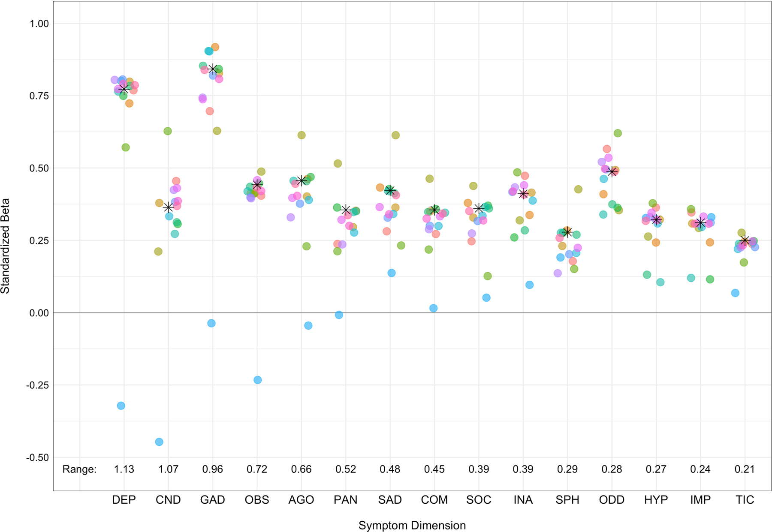Image resolution: width=772 pixels, height=532 pixels.
Task: Click the range value 0.52
Action: point(346,469)
